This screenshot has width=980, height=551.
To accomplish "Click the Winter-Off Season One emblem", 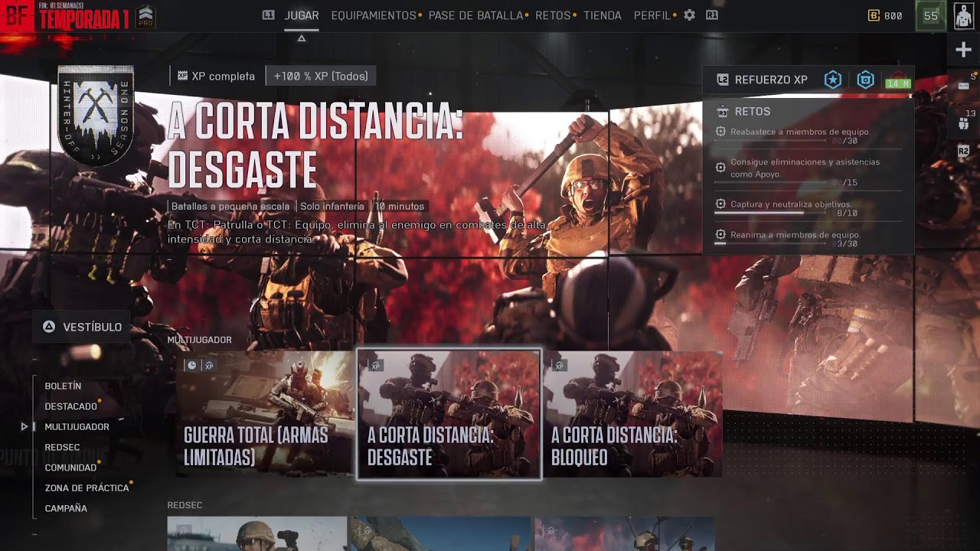I will click(96, 115).
